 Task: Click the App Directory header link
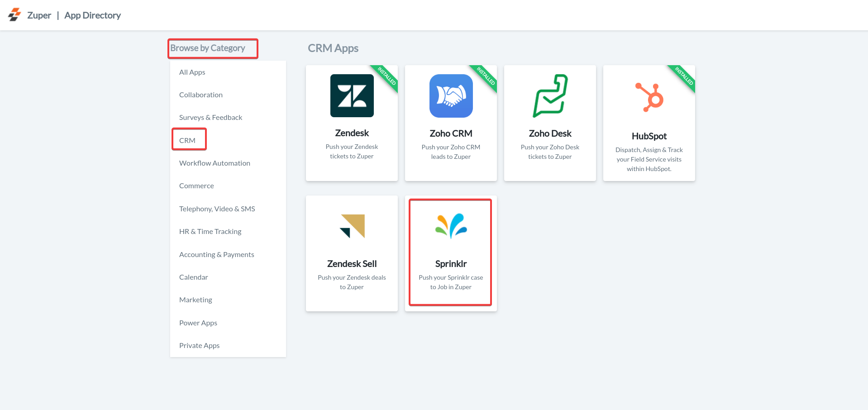tap(93, 15)
